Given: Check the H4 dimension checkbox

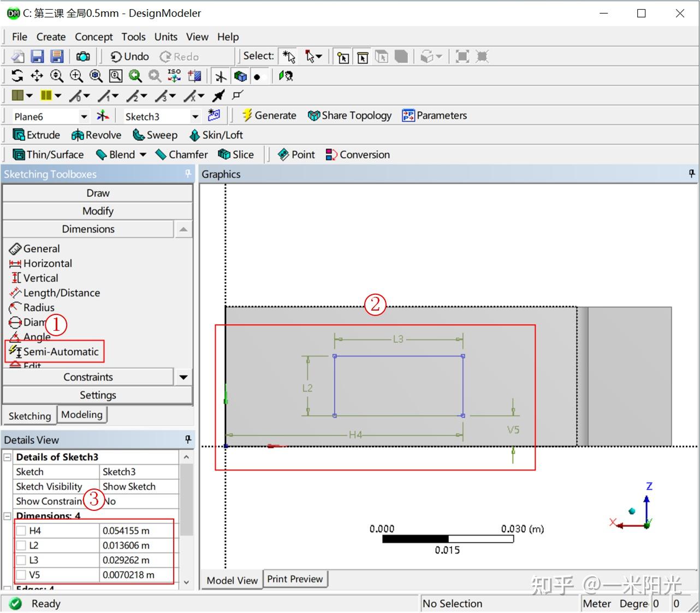Looking at the screenshot, I should [21, 530].
